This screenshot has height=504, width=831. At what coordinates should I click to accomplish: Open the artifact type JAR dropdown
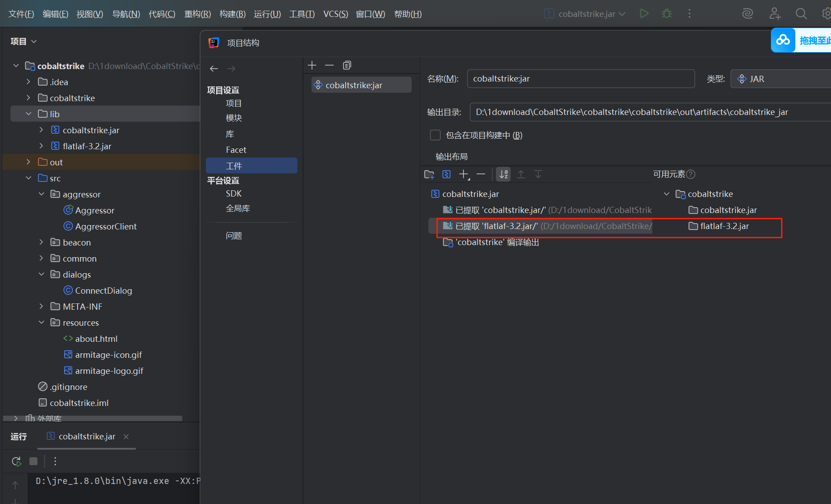pos(781,79)
